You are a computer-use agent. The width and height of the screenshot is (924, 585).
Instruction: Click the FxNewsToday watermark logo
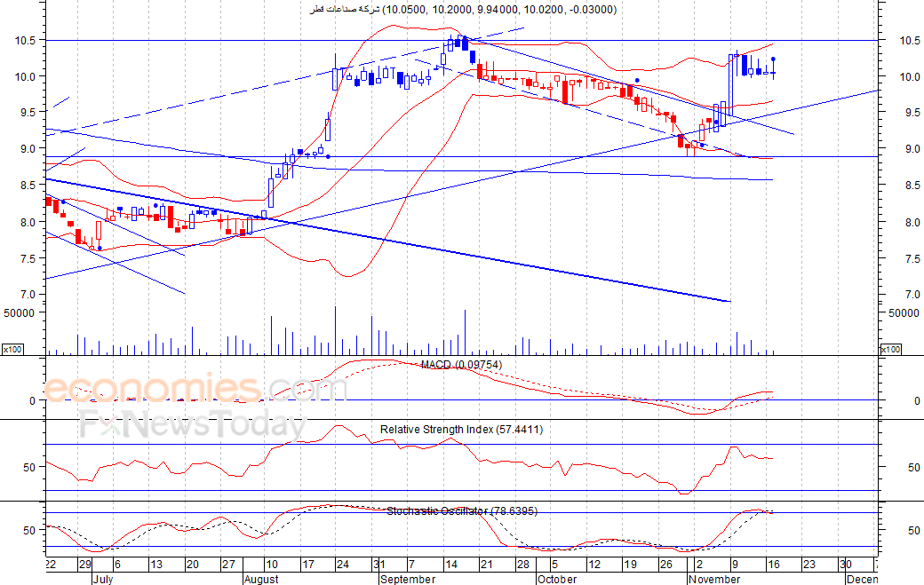pos(194,424)
